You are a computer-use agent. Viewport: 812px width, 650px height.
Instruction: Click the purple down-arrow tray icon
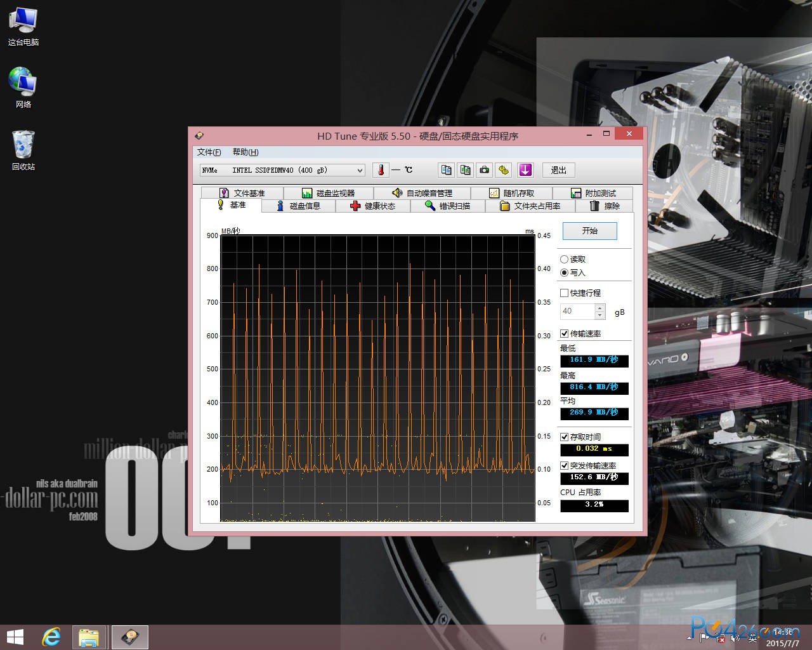click(x=525, y=170)
